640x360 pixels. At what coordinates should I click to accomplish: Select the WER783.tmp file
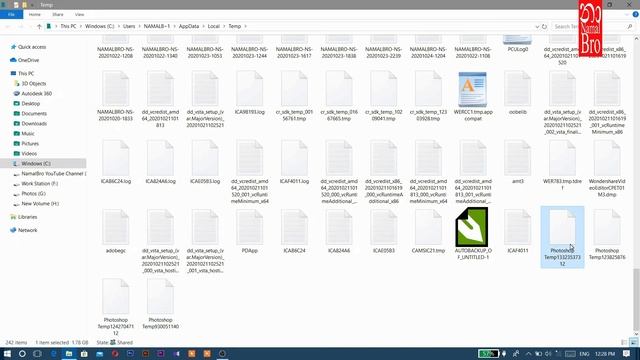562,165
